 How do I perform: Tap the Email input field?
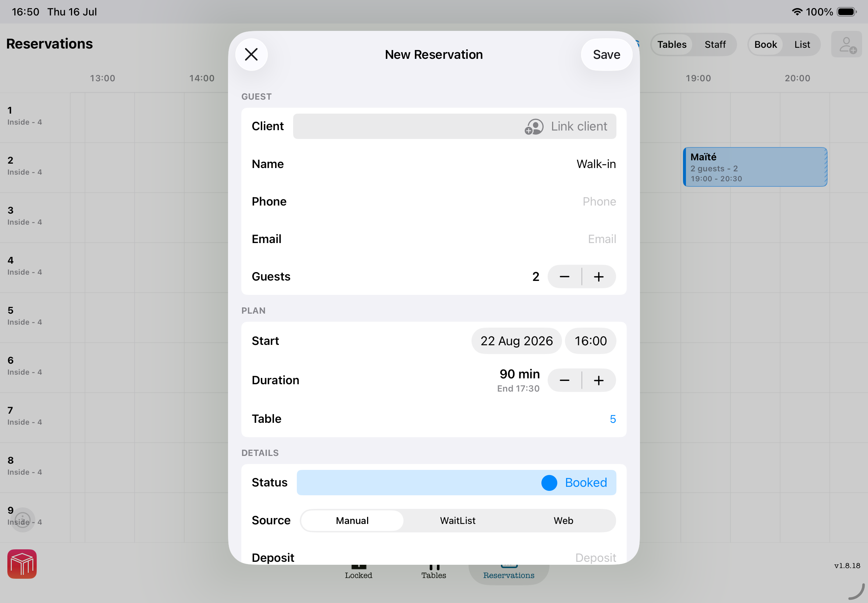(x=602, y=239)
